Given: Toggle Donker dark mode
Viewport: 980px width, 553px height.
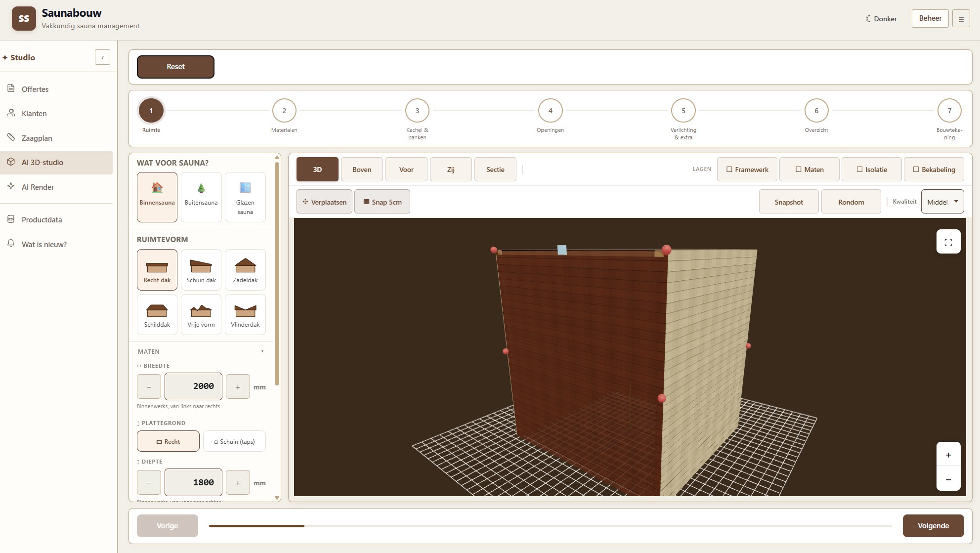Looking at the screenshot, I should tap(881, 19).
